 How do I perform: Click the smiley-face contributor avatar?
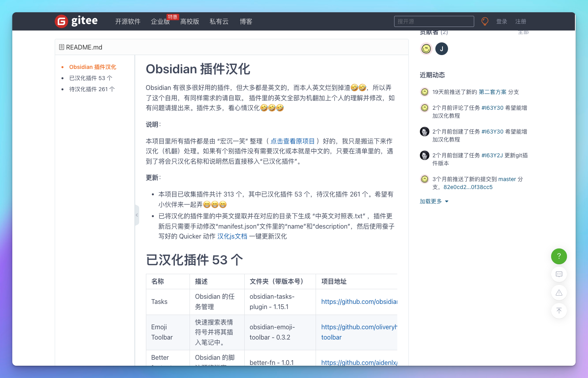[425, 49]
